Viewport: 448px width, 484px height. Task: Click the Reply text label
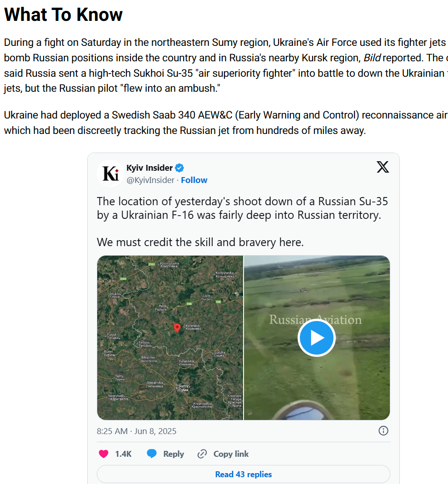pos(174,454)
